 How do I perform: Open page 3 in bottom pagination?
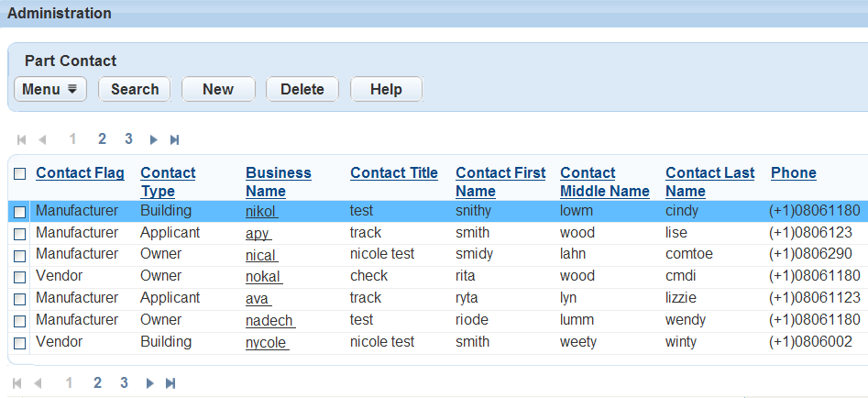click(x=124, y=383)
